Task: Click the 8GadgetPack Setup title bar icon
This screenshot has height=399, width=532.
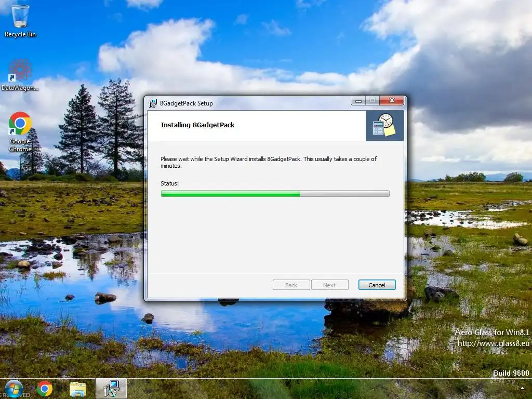Action: (153, 103)
